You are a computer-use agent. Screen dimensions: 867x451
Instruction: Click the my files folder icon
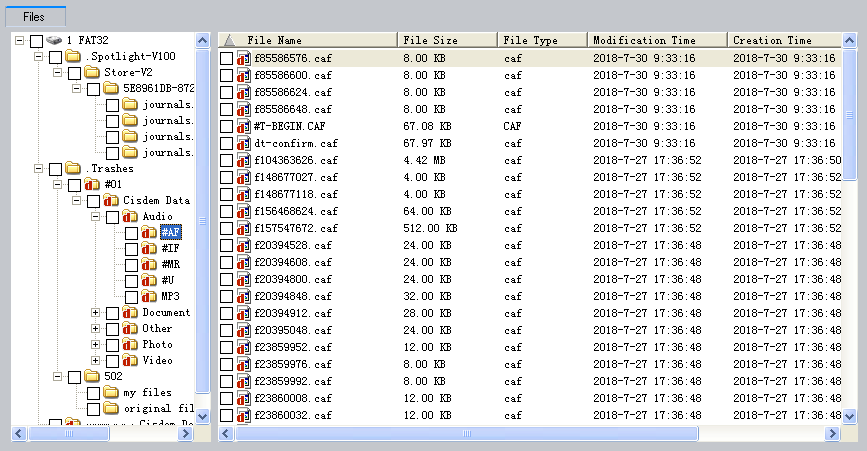point(111,392)
